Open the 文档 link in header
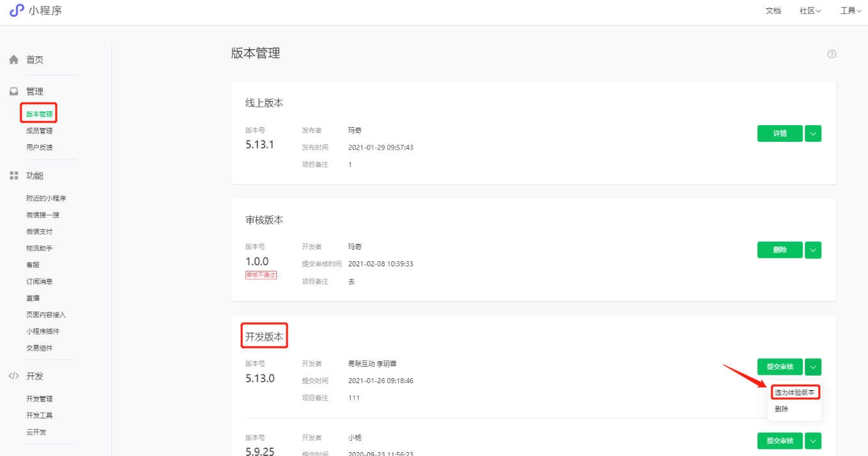Screen dimensions: 868x456 [x=773, y=11]
